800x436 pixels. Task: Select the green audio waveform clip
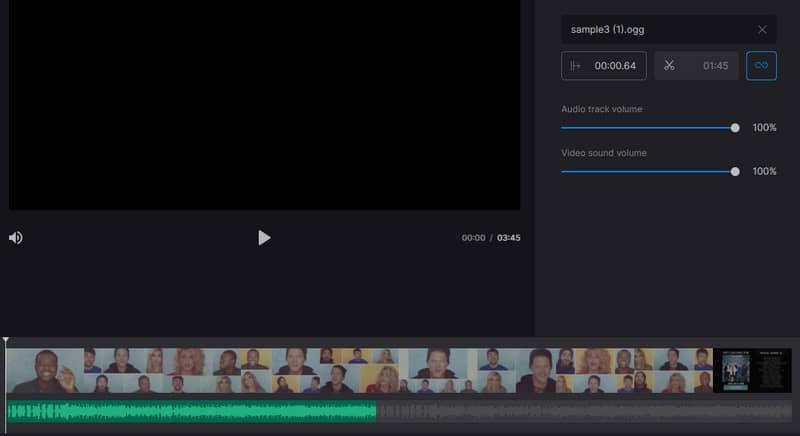pyautogui.click(x=192, y=412)
